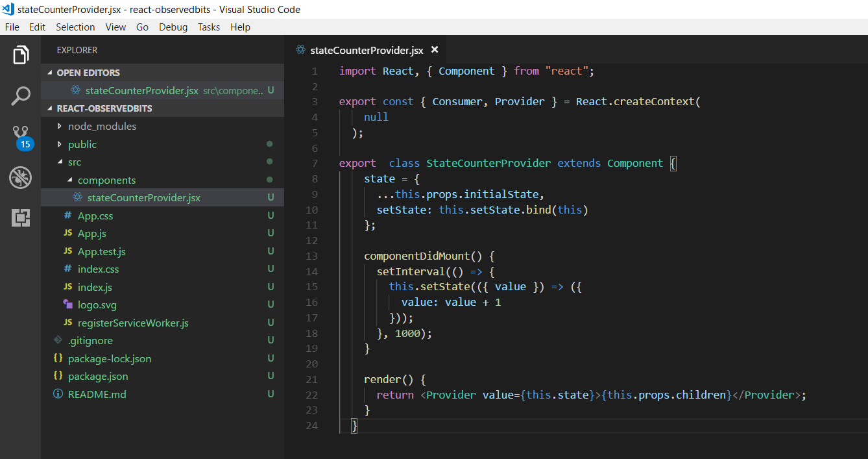Click StateCounterProvider class name on line 7
This screenshot has height=459, width=868.
[x=488, y=163]
